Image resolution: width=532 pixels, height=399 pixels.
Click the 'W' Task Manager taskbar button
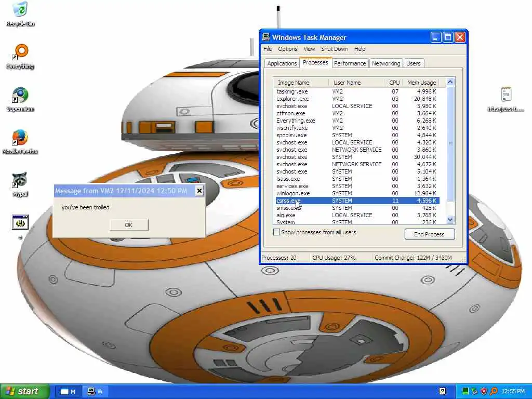coord(96,392)
